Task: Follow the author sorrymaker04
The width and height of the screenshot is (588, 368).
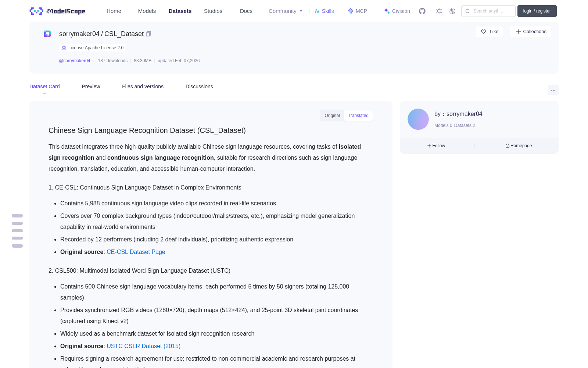Action: click(436, 146)
